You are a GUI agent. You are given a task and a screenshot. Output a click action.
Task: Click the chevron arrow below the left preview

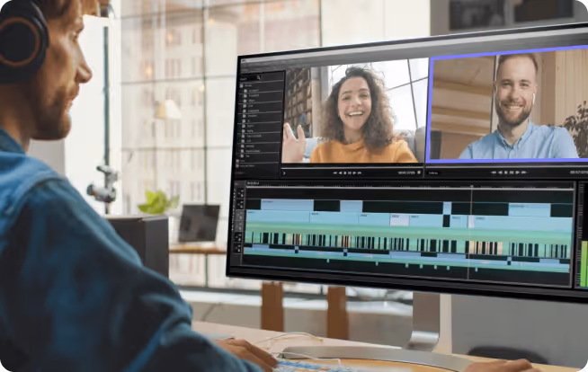click(284, 173)
